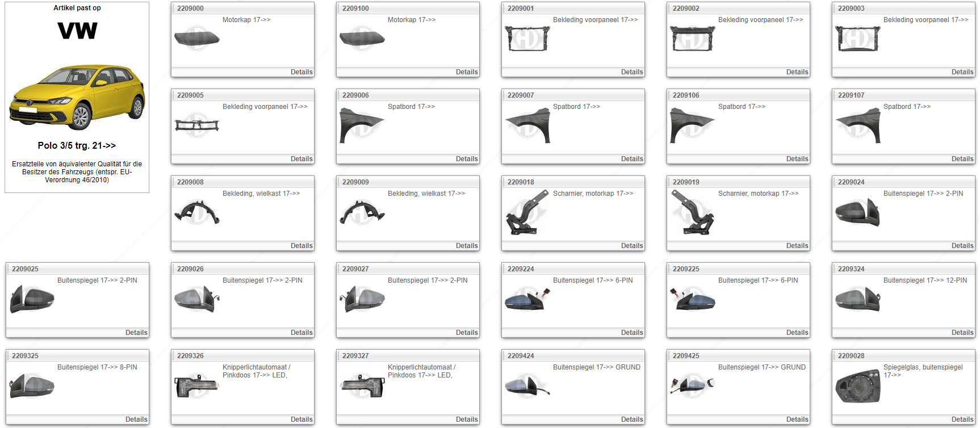
Task: Select the Polo 3/5 trg. 21->> title
Action: tap(77, 146)
